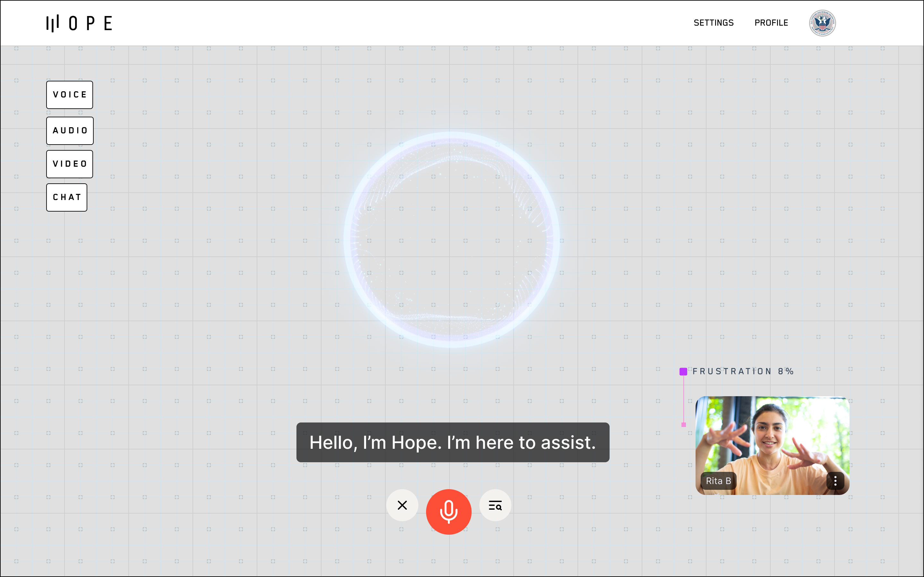Open the PROFILE page
924x577 pixels.
pos(771,23)
